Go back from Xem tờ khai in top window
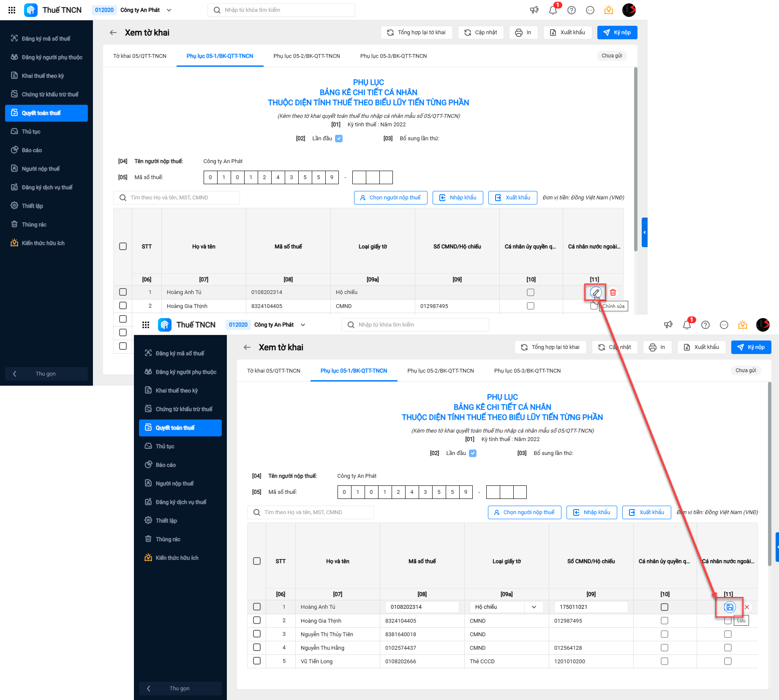Screen dimensions: 779x700 113,33
